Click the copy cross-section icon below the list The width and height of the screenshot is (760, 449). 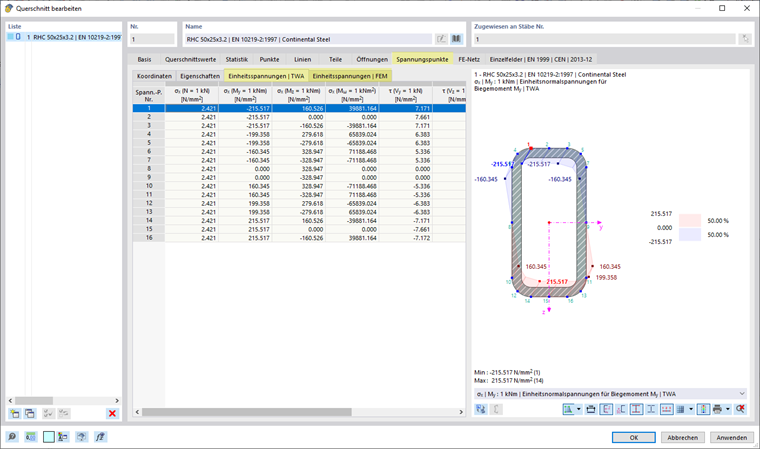[x=29, y=413]
